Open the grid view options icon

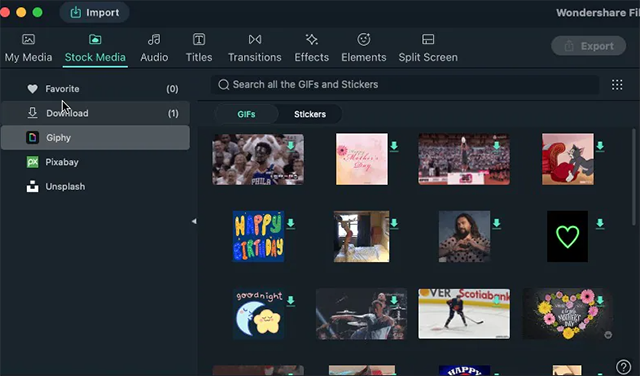(617, 85)
